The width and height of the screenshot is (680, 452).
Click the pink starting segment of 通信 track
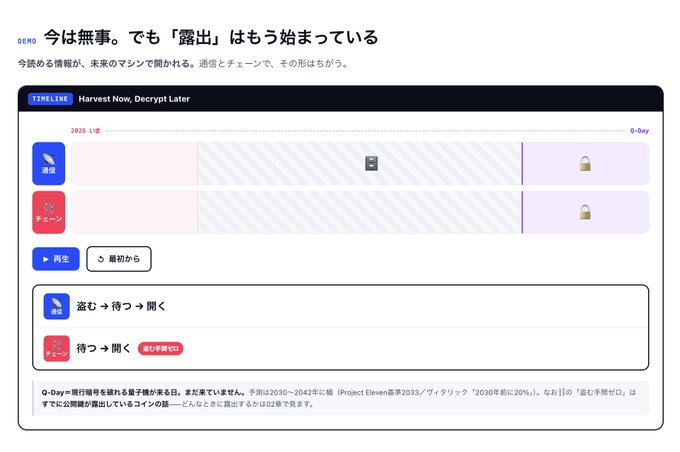(x=134, y=164)
